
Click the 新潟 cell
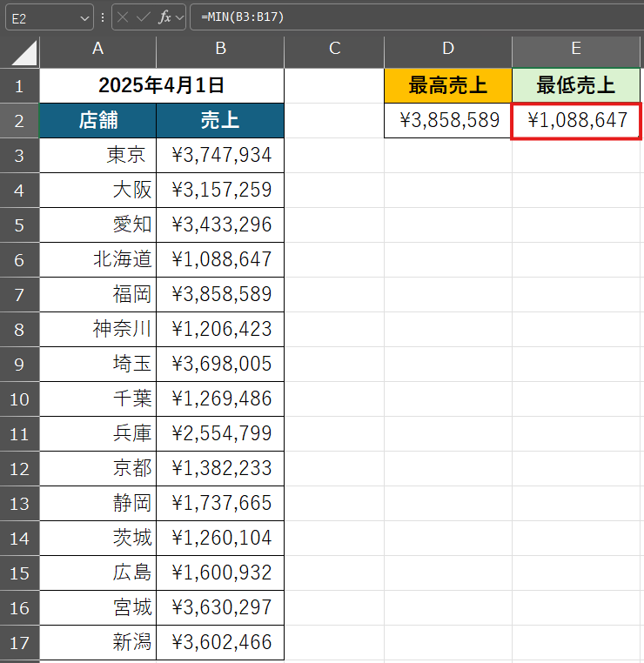pyautogui.click(x=98, y=643)
